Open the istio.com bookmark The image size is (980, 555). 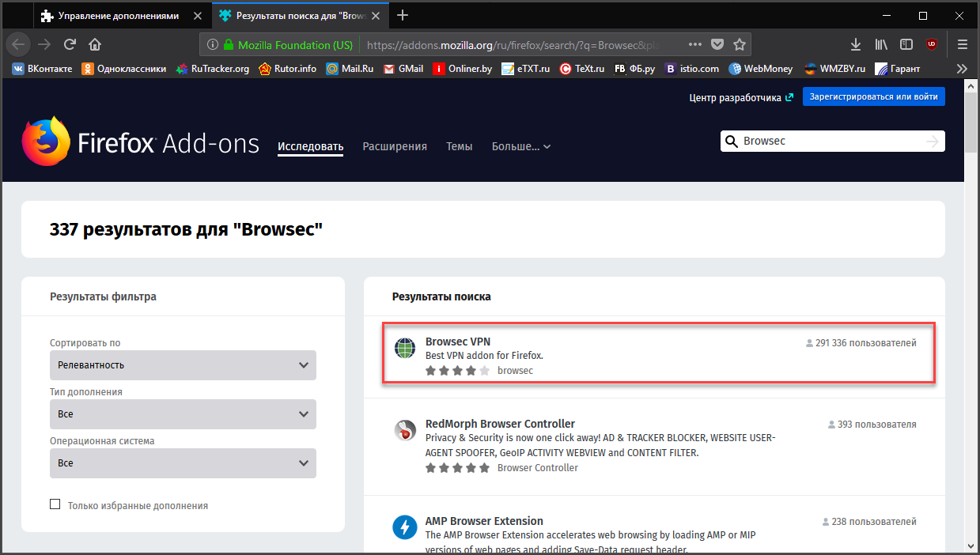[692, 69]
